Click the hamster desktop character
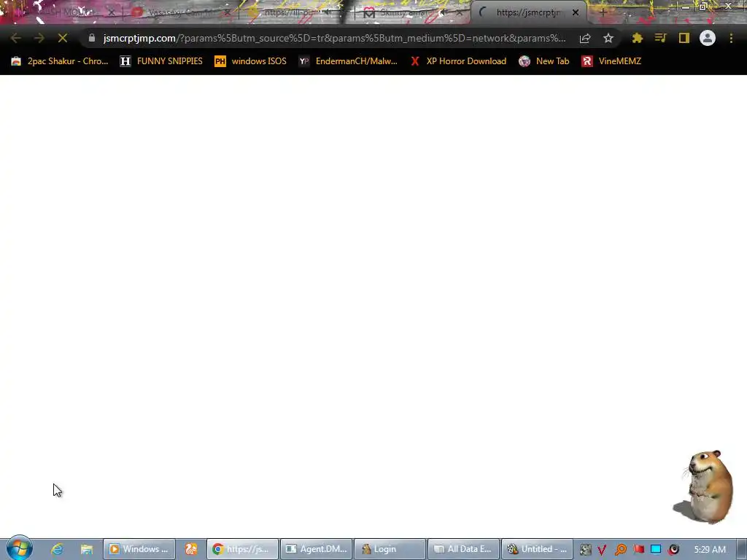The height and width of the screenshot is (560, 747). click(705, 486)
